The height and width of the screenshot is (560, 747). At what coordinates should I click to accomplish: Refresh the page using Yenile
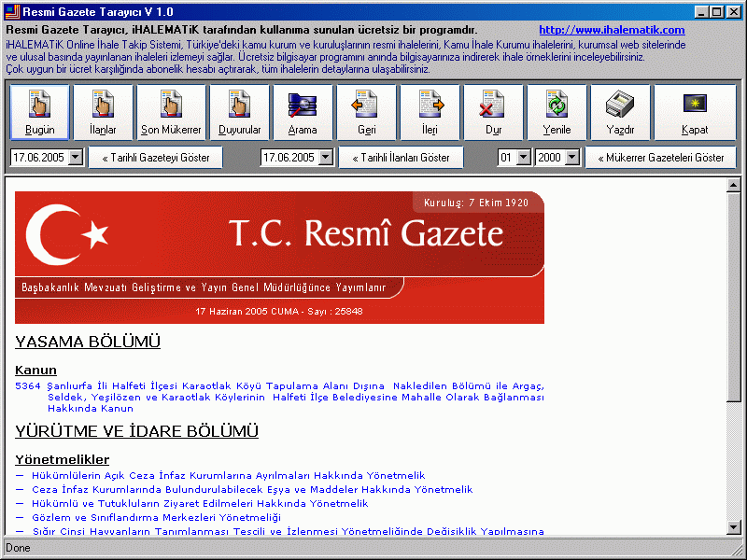coord(556,112)
